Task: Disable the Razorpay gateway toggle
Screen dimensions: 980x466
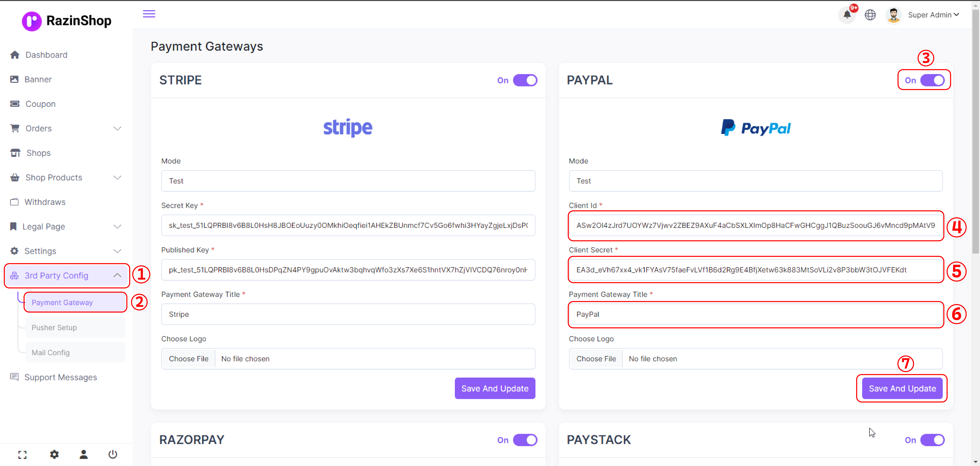Action: point(525,440)
